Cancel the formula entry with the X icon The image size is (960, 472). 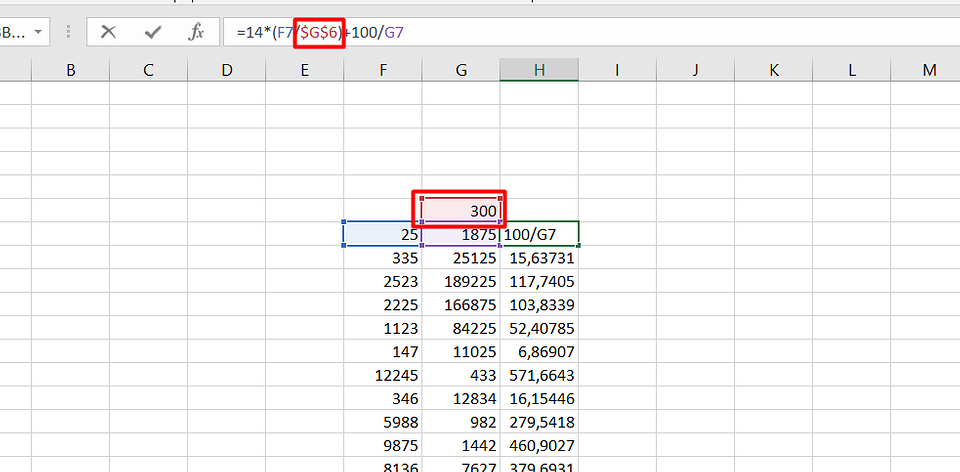(x=108, y=32)
